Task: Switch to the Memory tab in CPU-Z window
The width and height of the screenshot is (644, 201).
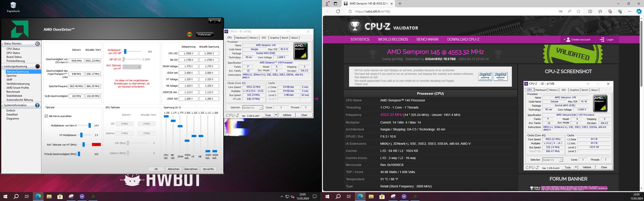Action: pyautogui.click(x=254, y=38)
